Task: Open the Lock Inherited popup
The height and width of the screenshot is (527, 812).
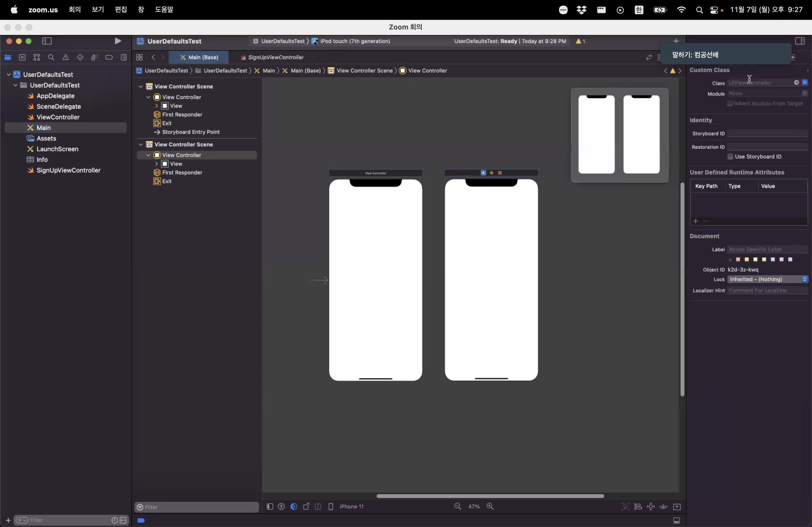Action: 768,280
